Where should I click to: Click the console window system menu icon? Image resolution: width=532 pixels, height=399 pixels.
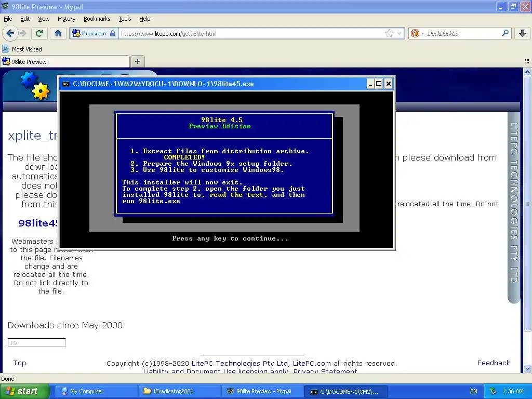66,84
